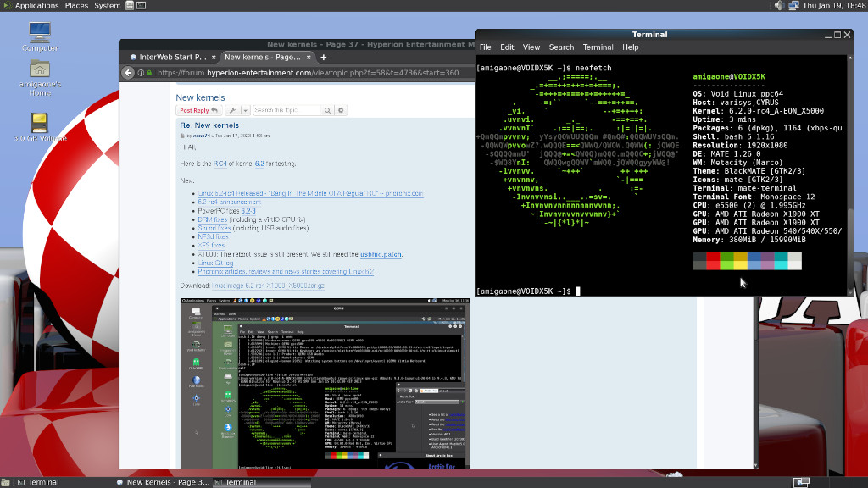This screenshot has width=868, height=488.
Task: Switch to New kernels browser taskbar entry
Action: 164,482
